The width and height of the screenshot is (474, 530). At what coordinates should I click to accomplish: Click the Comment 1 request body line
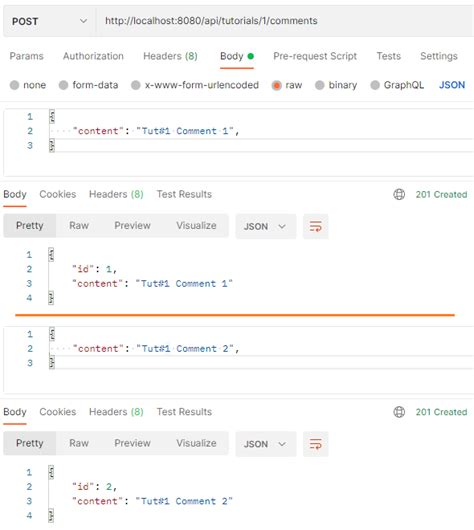(156, 131)
